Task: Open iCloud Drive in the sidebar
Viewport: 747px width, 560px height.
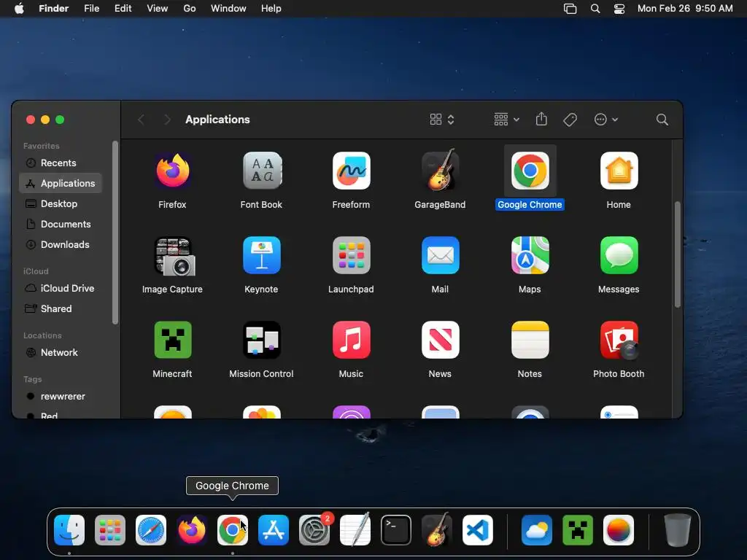Action: 60,289
